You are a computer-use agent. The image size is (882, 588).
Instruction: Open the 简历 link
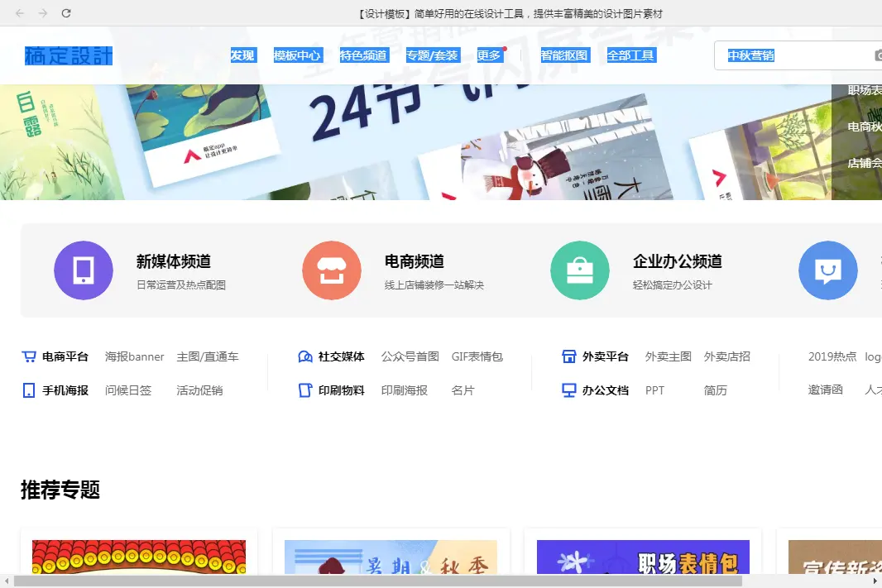[x=716, y=390]
